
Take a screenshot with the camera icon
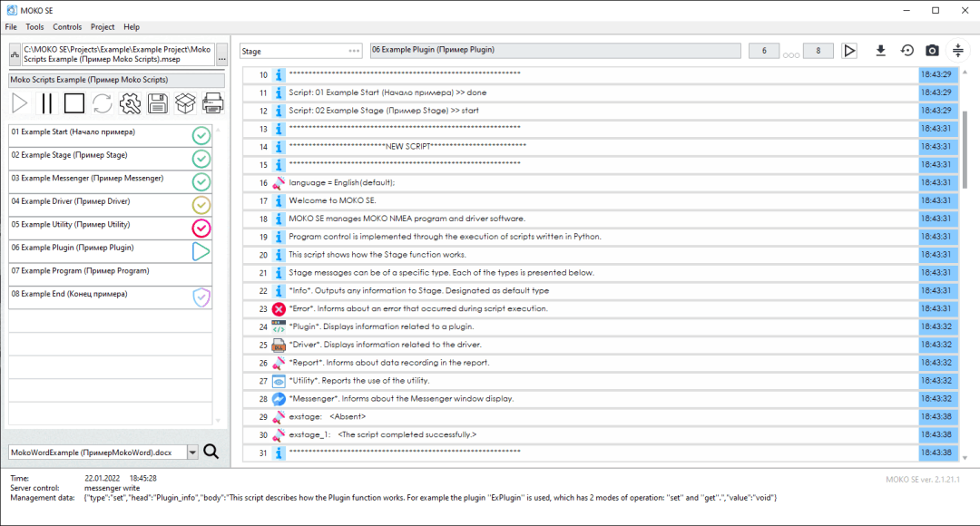click(x=932, y=51)
